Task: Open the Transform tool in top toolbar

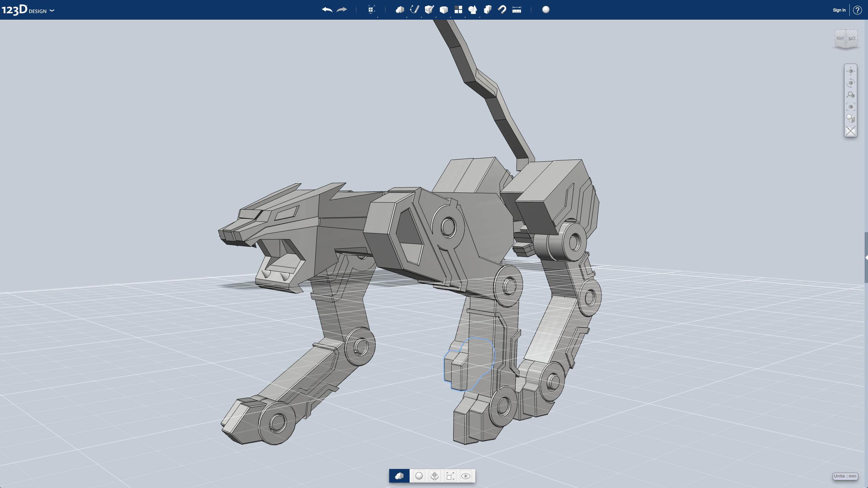Action: click(x=371, y=10)
